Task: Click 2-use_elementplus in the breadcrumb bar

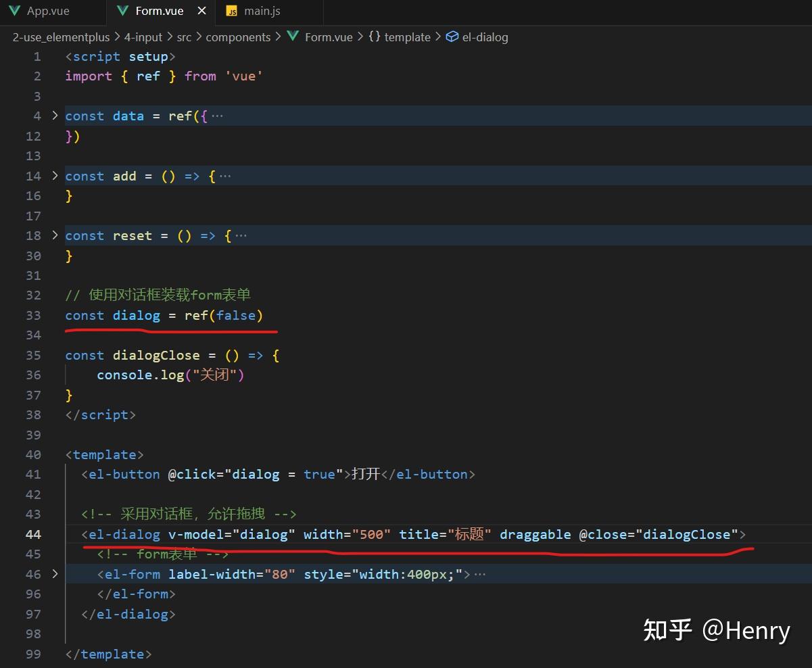Action: tap(61, 37)
